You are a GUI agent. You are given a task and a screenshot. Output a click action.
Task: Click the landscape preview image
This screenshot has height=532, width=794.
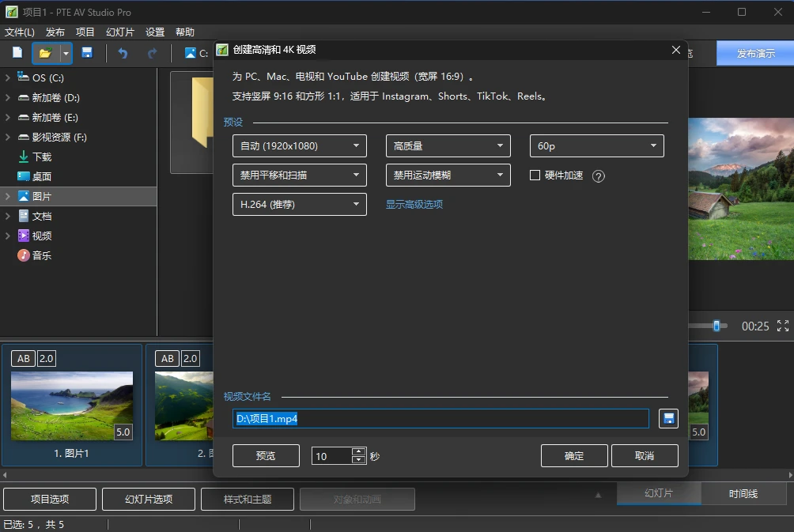click(x=741, y=189)
